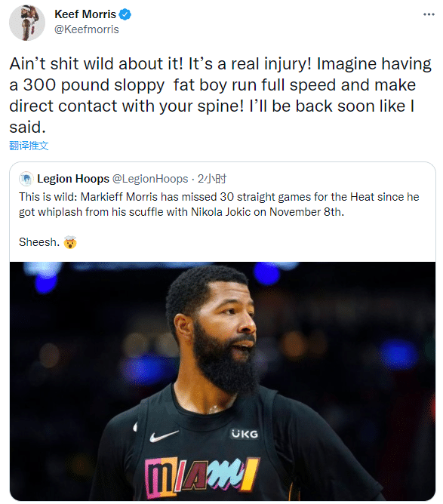Click the 'Sheesh.' line in the quoted tweet

pos(39,242)
